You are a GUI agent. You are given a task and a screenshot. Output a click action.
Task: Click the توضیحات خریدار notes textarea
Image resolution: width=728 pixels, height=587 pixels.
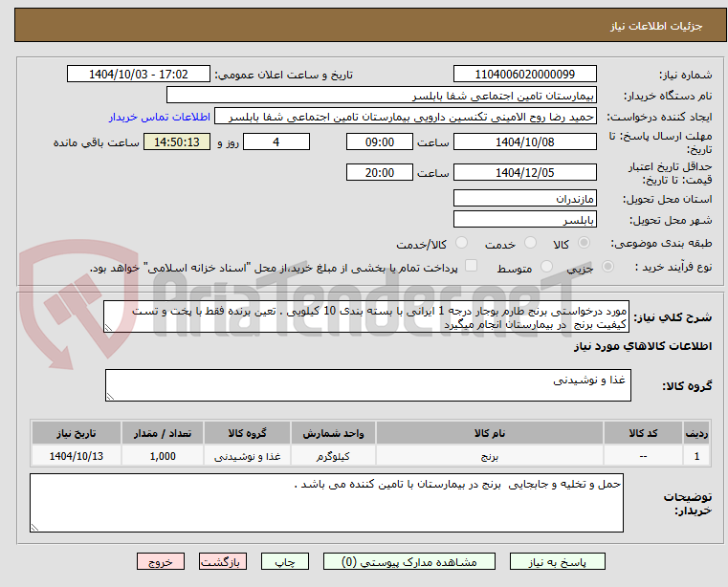click(326, 503)
